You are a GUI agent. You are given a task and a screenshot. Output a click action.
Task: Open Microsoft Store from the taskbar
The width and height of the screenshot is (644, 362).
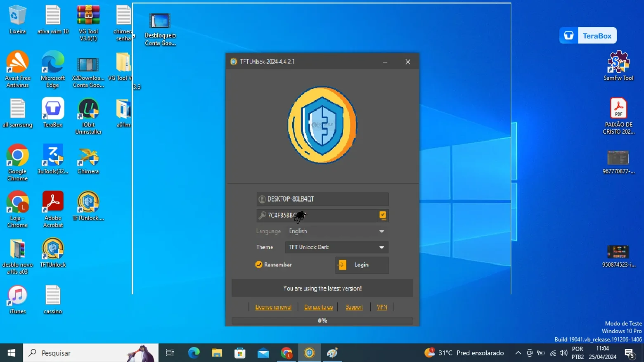(x=240, y=353)
